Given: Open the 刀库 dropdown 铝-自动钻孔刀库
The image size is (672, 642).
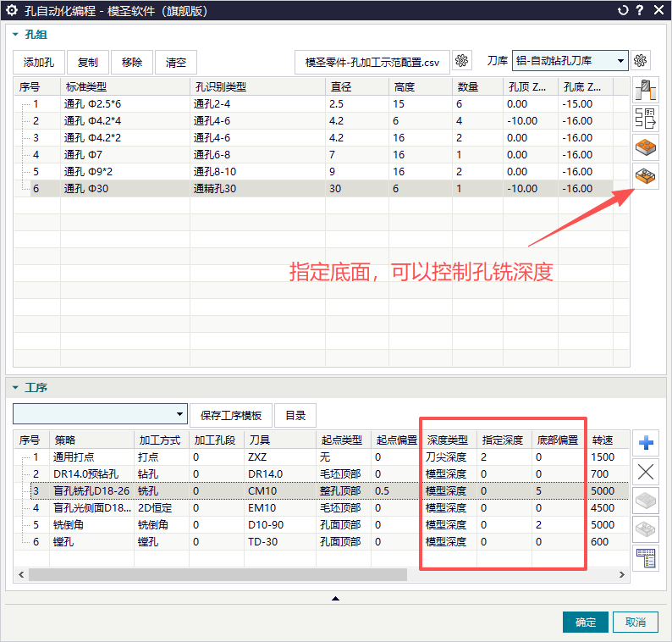Looking at the screenshot, I should 570,60.
